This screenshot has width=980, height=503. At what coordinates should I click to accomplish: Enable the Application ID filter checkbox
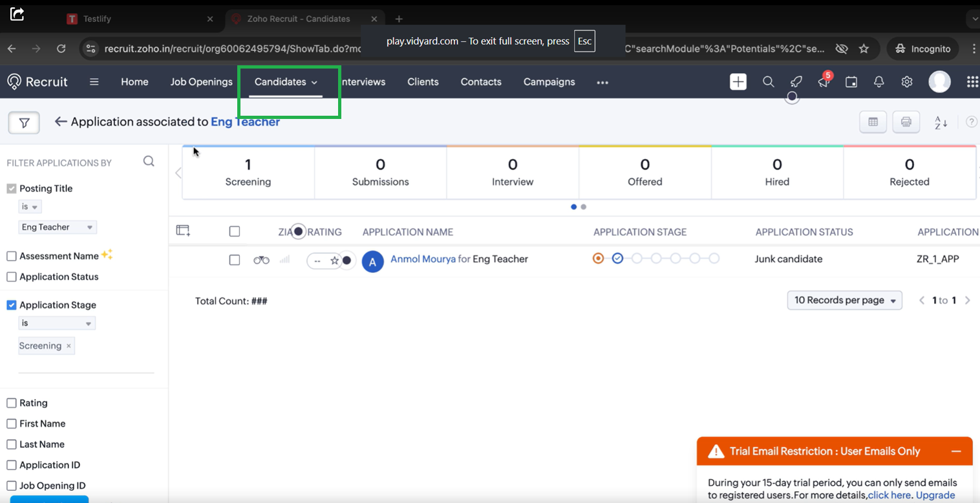[12, 465]
